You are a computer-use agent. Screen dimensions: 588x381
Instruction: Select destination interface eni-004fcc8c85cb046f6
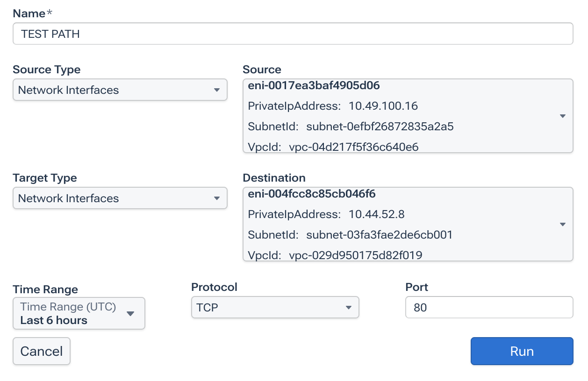tap(312, 193)
